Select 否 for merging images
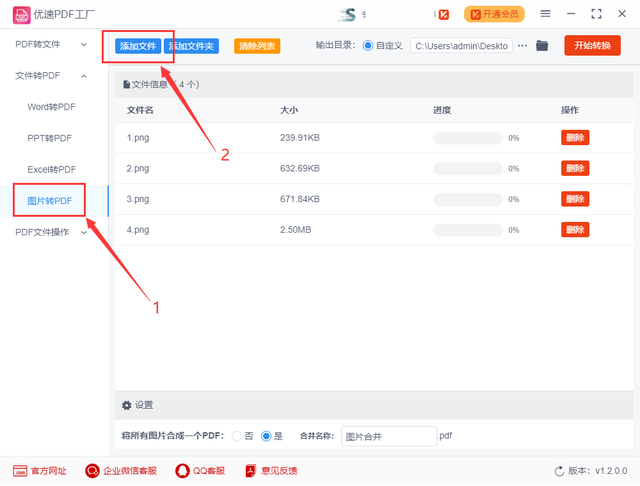The height and width of the screenshot is (486, 640). [x=237, y=436]
